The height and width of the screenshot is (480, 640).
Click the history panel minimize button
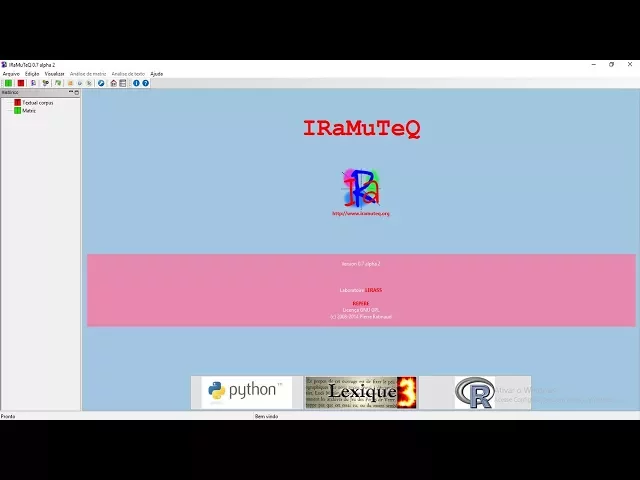(71, 92)
